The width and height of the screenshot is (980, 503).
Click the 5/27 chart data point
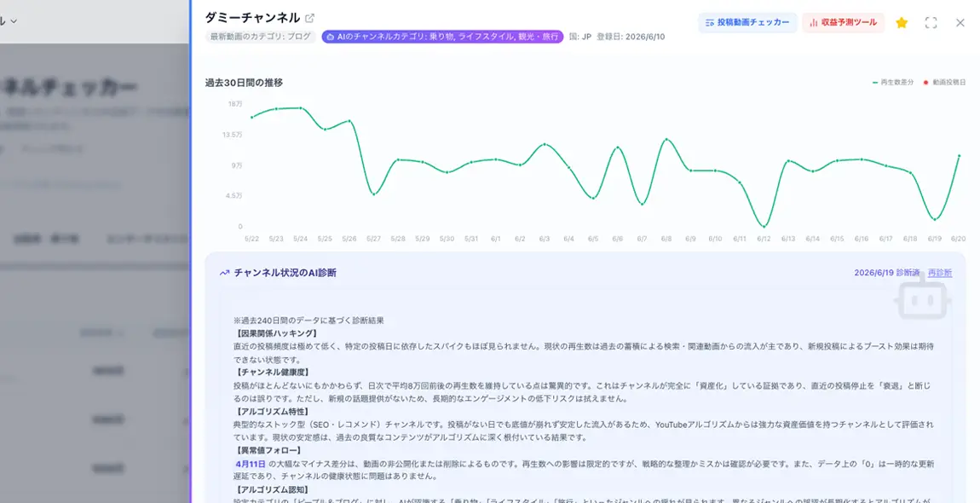(x=374, y=194)
